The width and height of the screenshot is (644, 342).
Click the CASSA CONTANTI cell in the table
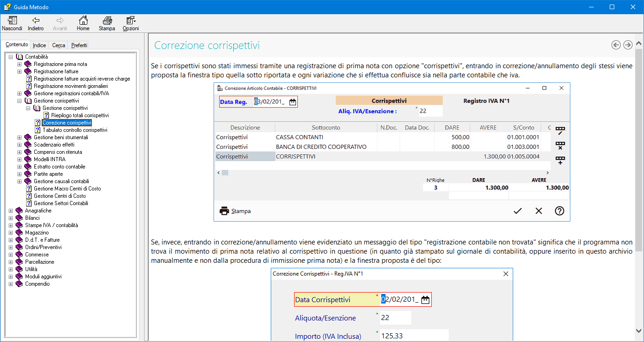click(x=326, y=137)
